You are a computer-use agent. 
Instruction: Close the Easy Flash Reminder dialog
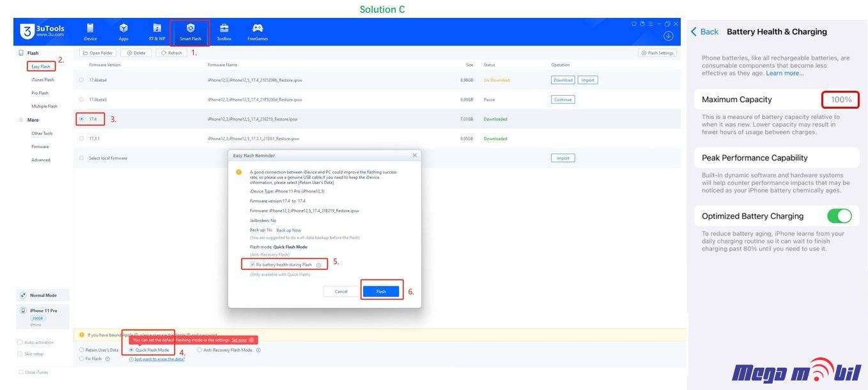[x=414, y=155]
